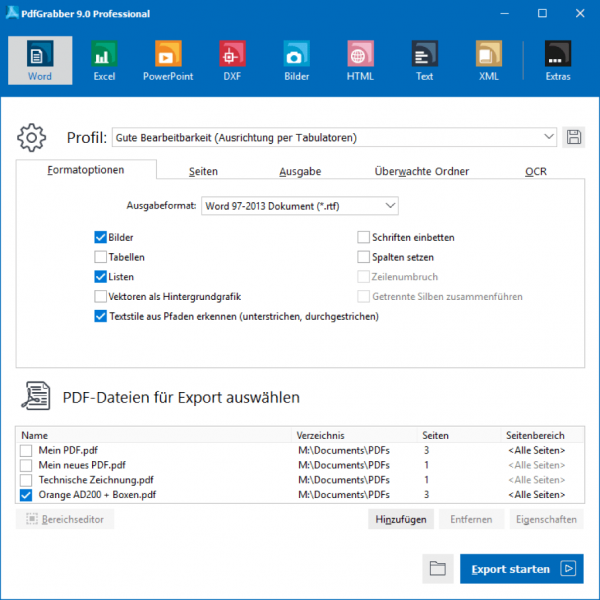Sort file list by Seiten column header
This screenshot has width=600, height=600.
pyautogui.click(x=460, y=435)
